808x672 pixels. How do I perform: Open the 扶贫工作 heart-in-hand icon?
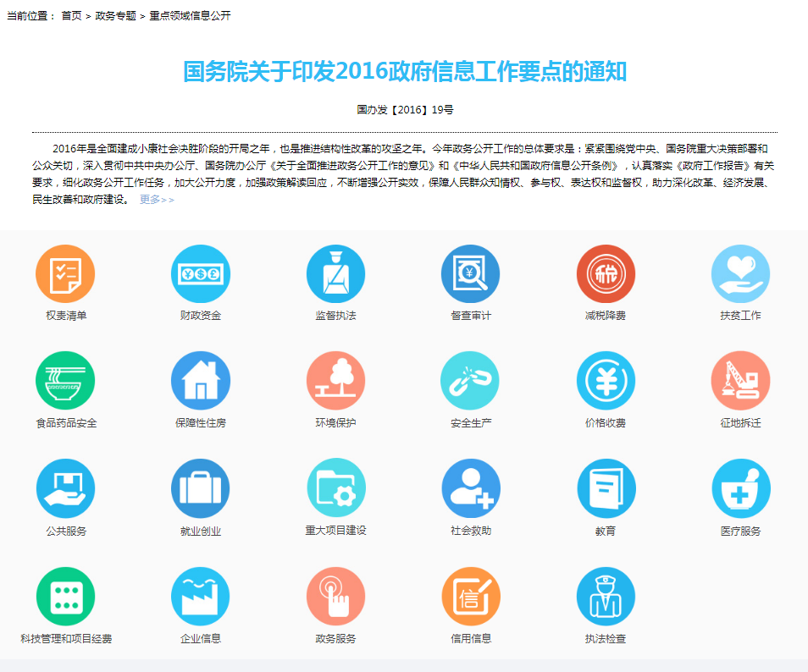[x=740, y=273]
